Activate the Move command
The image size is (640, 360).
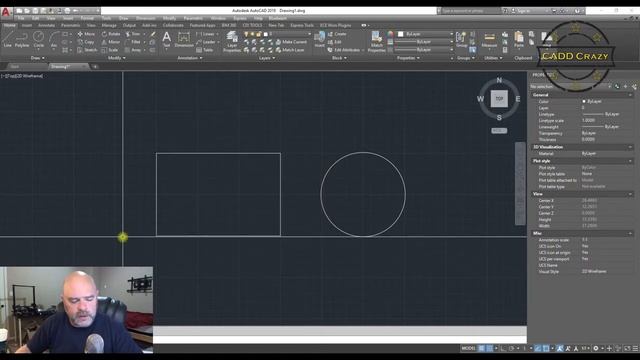click(x=86, y=34)
